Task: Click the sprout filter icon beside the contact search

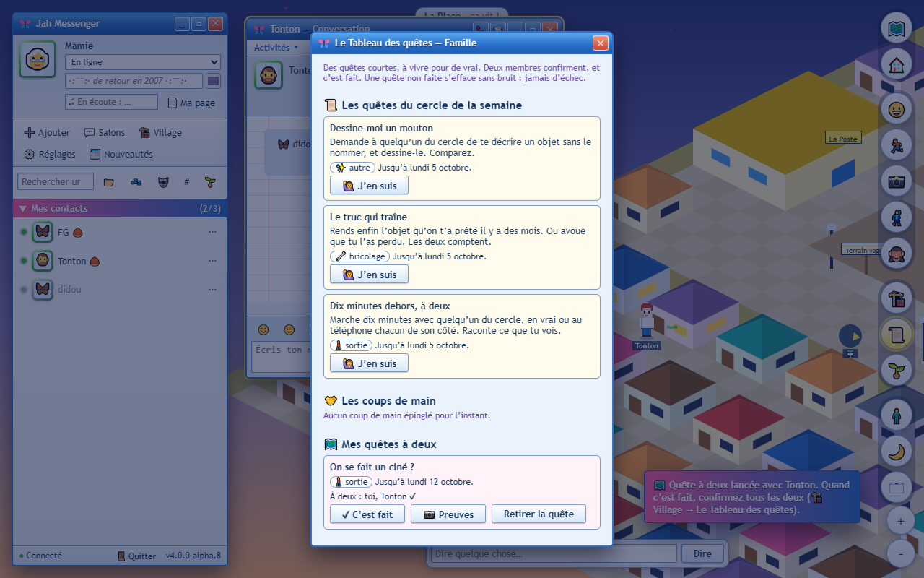Action: click(210, 182)
